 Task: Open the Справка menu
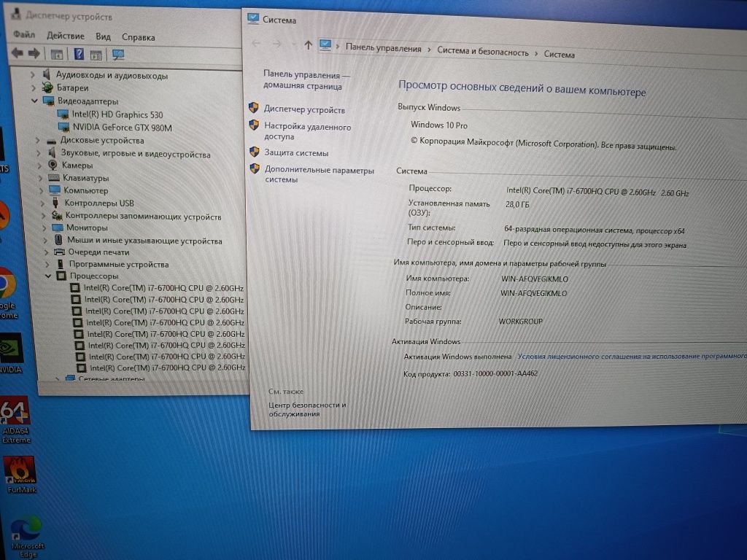(x=138, y=37)
